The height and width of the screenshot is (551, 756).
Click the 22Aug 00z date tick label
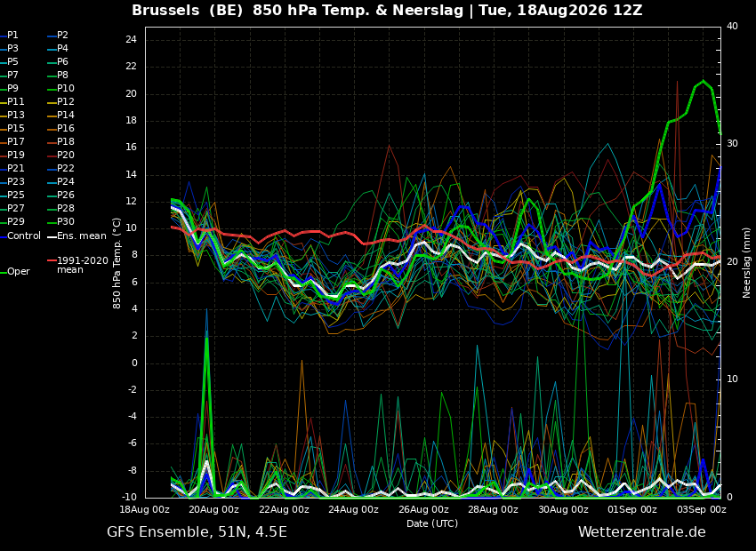pos(284,509)
